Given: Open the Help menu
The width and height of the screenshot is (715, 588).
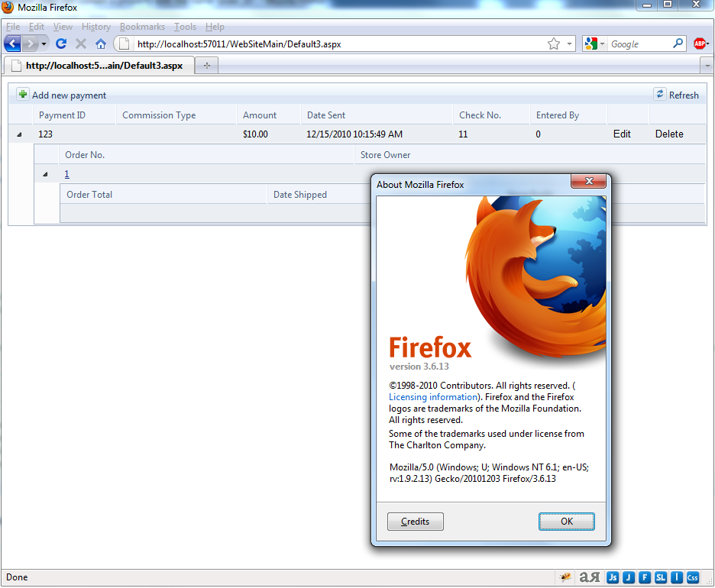Looking at the screenshot, I should 215,27.
